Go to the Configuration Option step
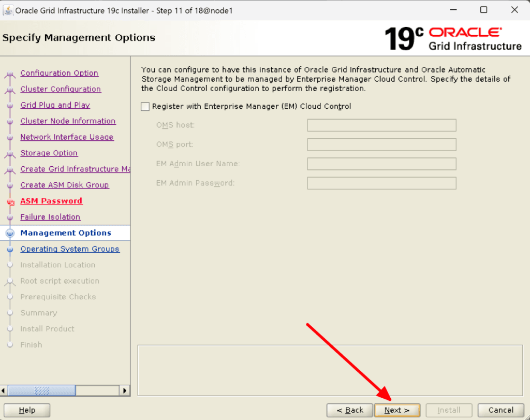This screenshot has width=530, height=420. (59, 73)
